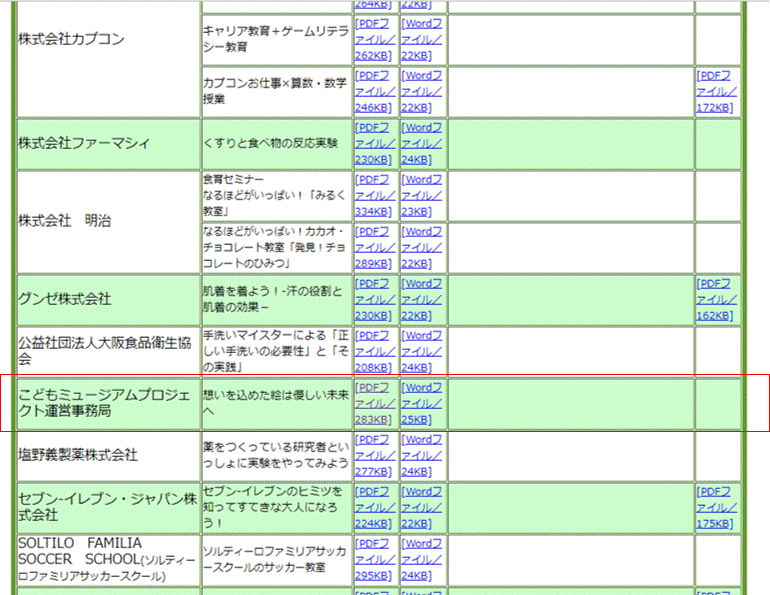The height and width of the screenshot is (595, 770).
Task: Open the 283KB PDF for こどもミュージアムプロジェクト
Action: [x=375, y=404]
